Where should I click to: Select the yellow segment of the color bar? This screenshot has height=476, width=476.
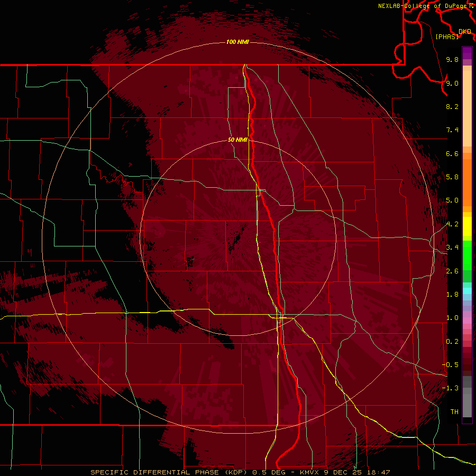(467, 226)
